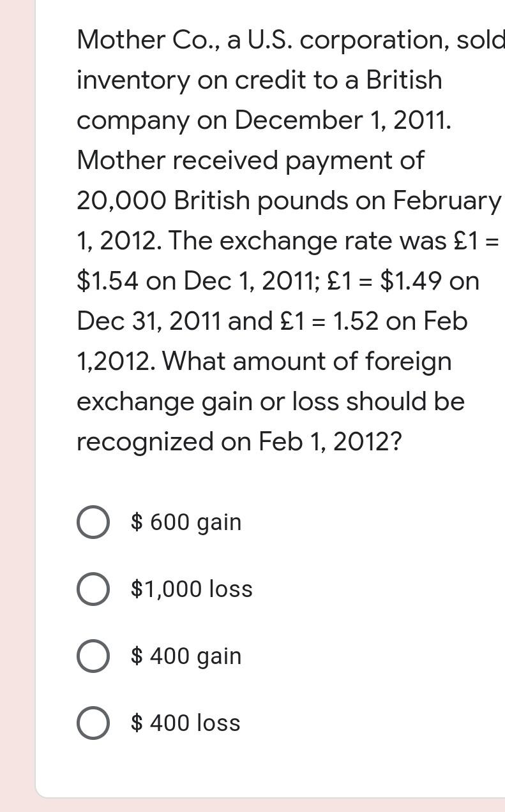
Task: Pick the "$ 400 loss" radio button
Action: pos(93,723)
